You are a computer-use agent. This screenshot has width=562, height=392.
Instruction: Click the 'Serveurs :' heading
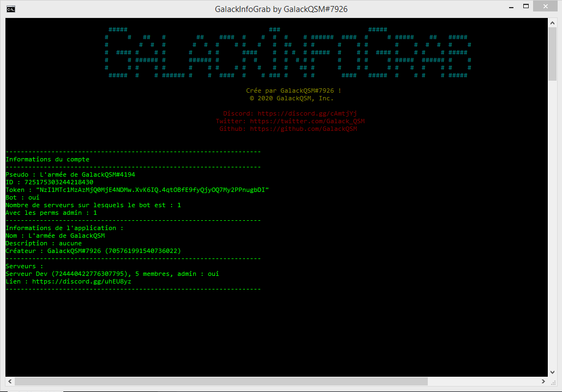pyautogui.click(x=25, y=267)
